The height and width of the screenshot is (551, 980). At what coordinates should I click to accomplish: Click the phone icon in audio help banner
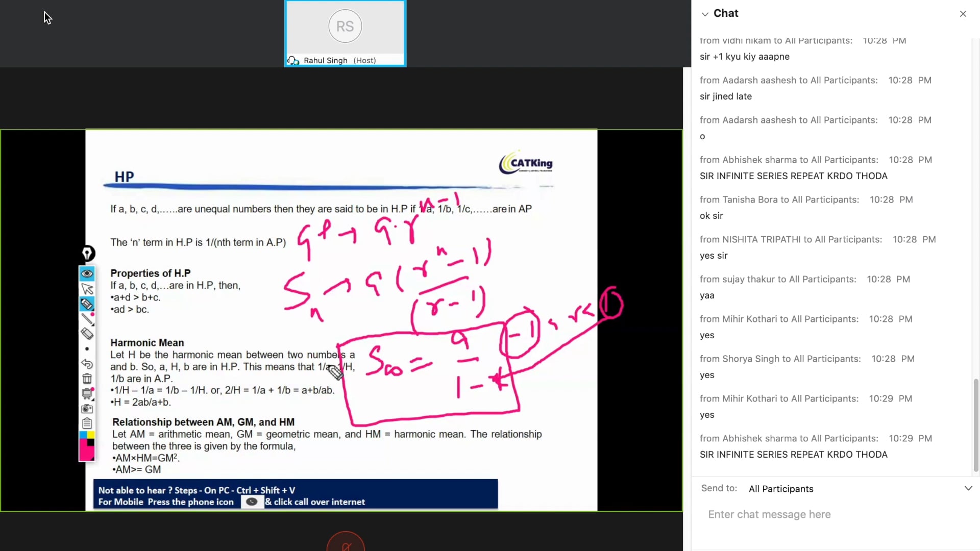(252, 502)
